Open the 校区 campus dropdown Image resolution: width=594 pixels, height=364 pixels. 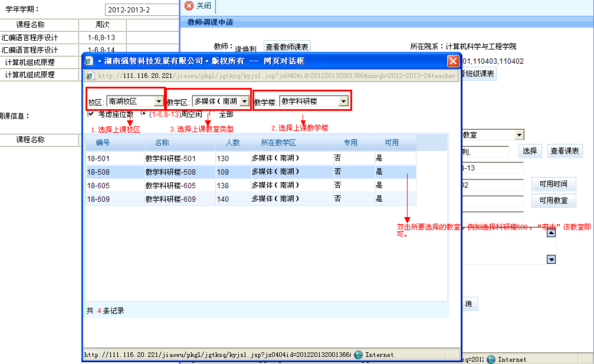click(x=157, y=101)
